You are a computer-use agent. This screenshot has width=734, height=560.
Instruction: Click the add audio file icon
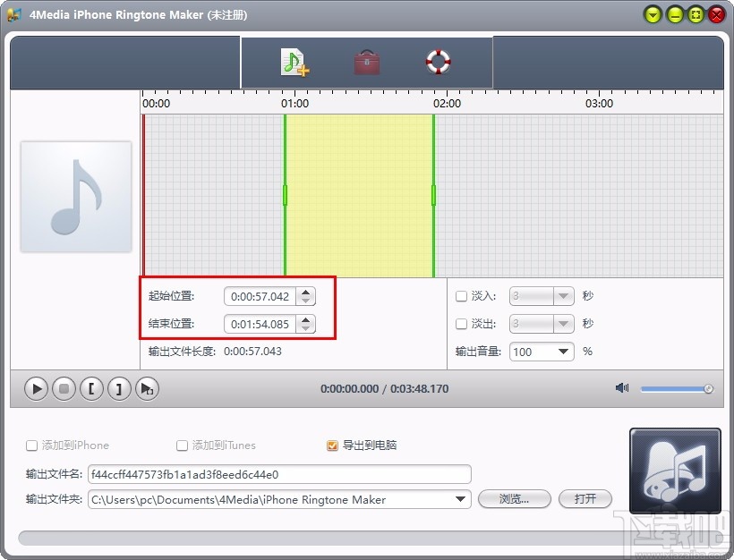[295, 62]
